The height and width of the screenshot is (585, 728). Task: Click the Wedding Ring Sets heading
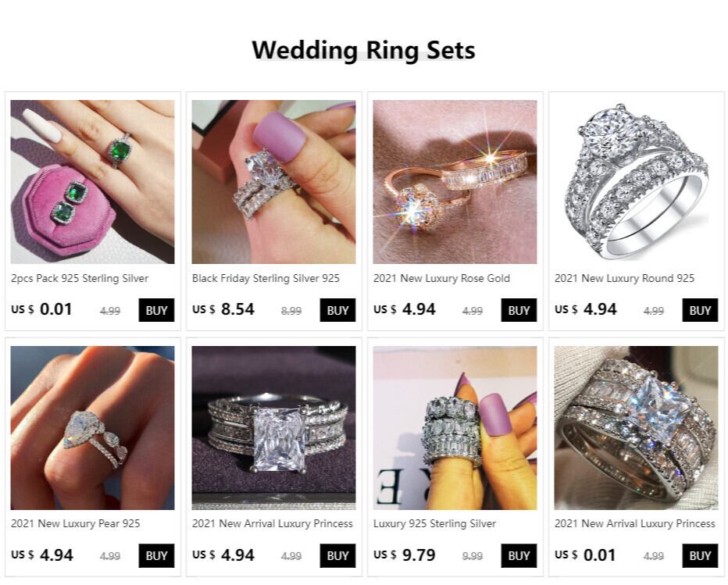pyautogui.click(x=363, y=50)
